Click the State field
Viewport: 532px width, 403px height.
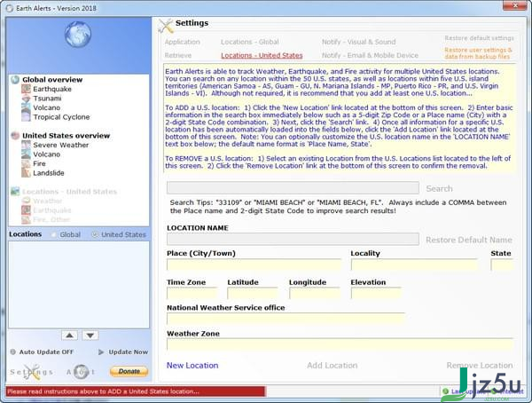tap(502, 265)
